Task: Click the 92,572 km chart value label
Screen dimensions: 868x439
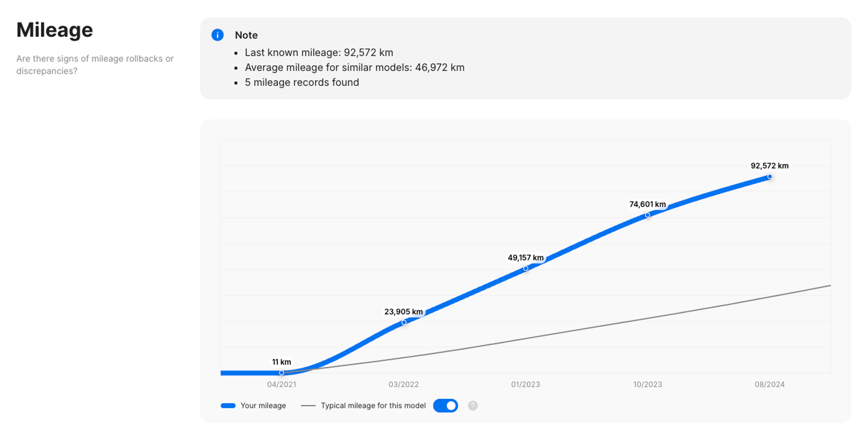Action: [769, 166]
